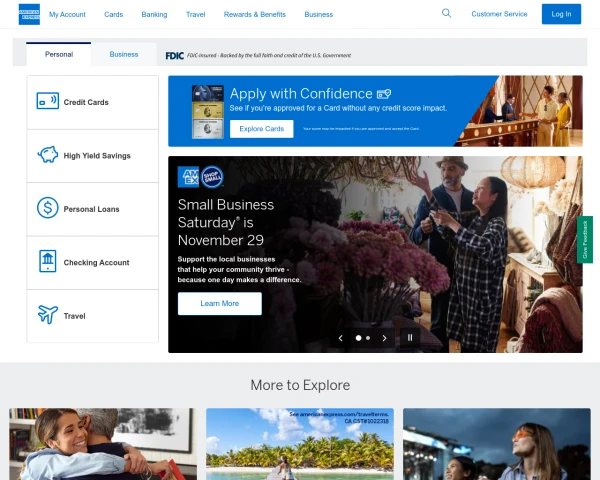
Task: Click the bank checking account icon
Action: click(x=48, y=261)
